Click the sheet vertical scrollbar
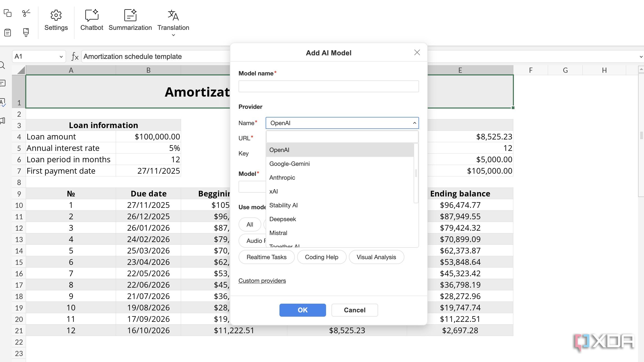Viewport: 644px width, 362px height. (641, 135)
